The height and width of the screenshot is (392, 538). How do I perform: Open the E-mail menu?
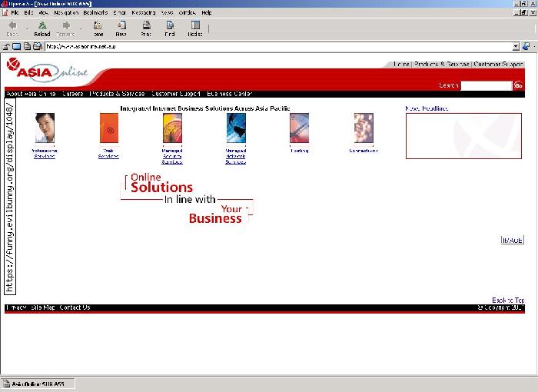pos(119,13)
